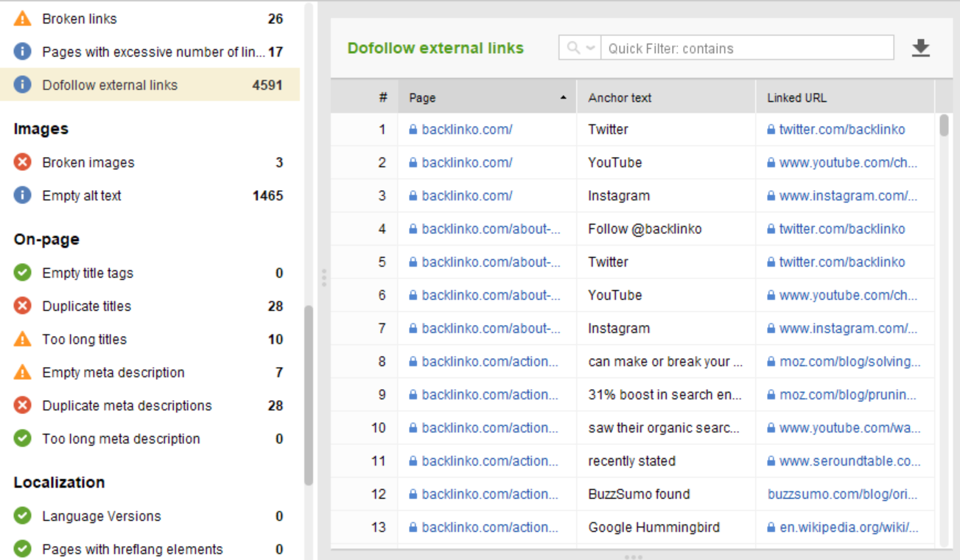The width and height of the screenshot is (960, 560).
Task: Click warning icon beside Too long titles
Action: (23, 339)
